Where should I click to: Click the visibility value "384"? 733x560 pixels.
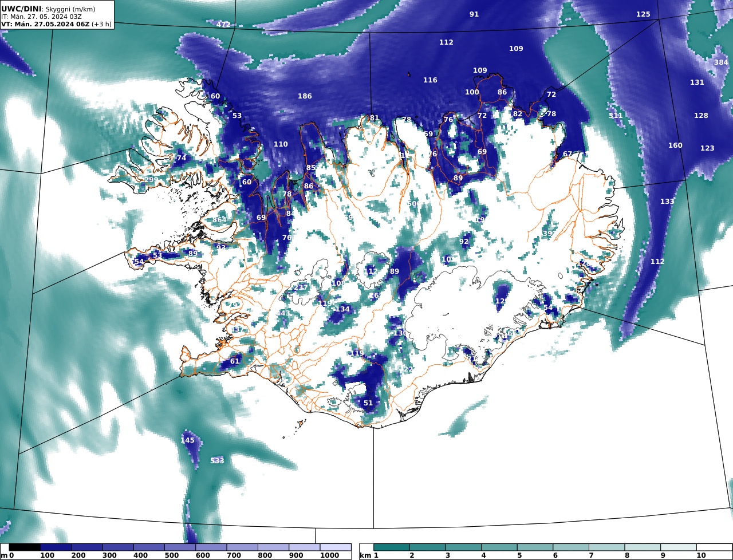[x=721, y=62]
